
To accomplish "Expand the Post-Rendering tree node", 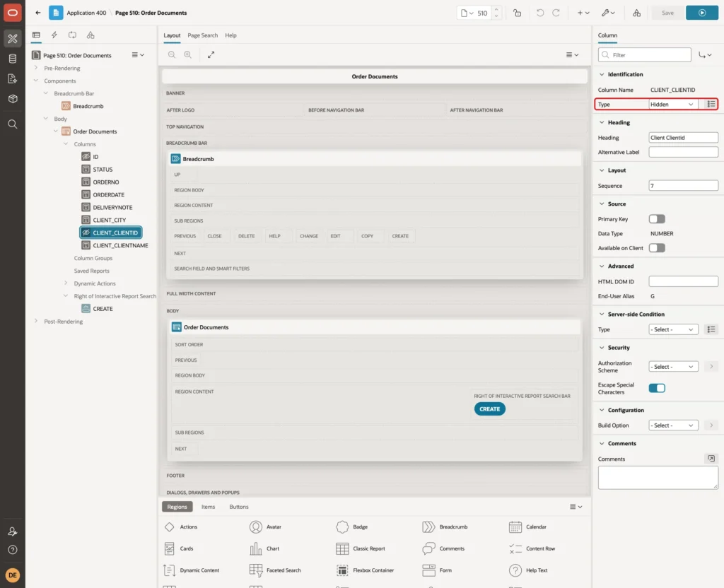I will pos(35,321).
